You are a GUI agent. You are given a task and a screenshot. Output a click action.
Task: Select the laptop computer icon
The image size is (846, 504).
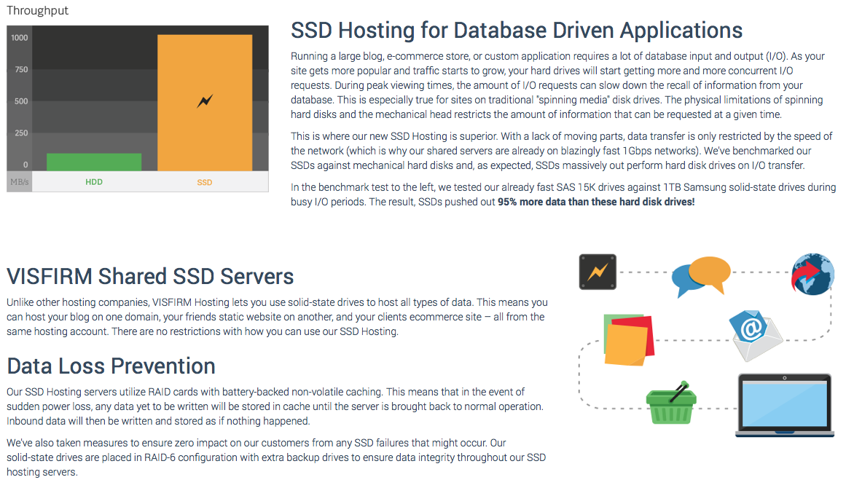(x=785, y=404)
